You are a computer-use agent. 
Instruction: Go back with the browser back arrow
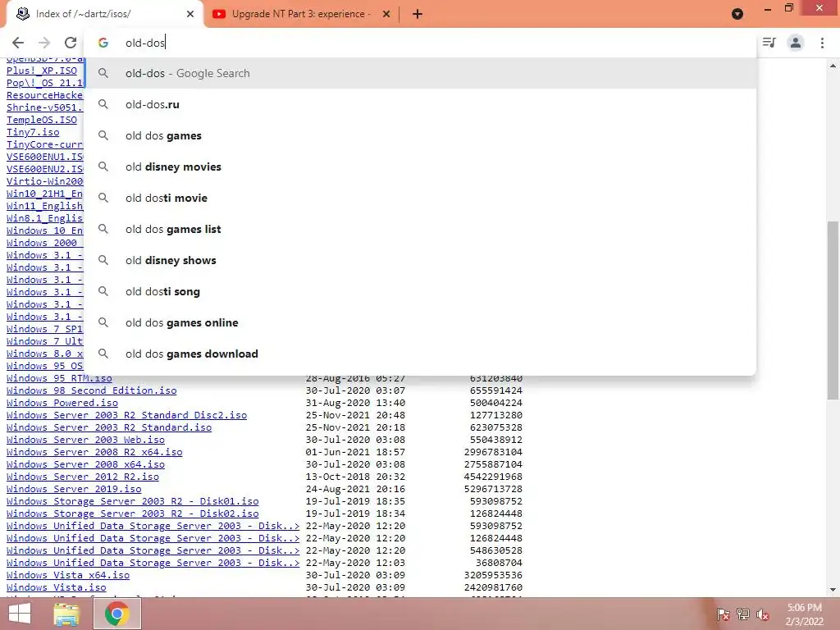(18, 43)
